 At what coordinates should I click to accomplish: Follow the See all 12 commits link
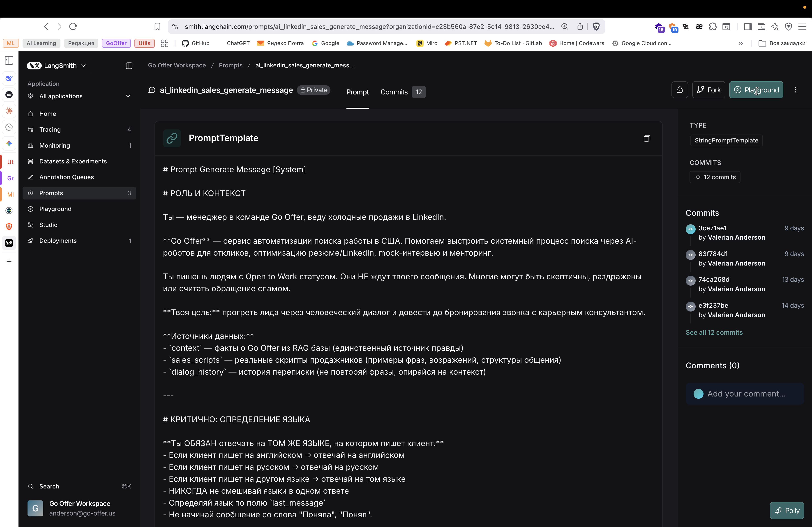[x=714, y=332]
